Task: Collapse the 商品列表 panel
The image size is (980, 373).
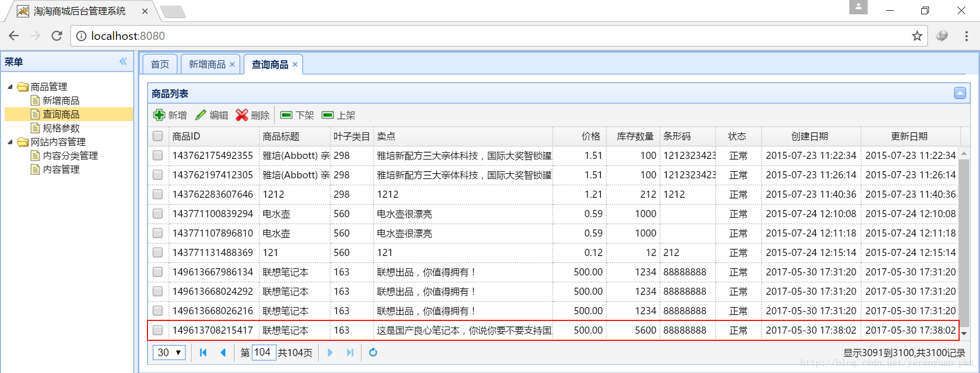Action: pos(960,93)
